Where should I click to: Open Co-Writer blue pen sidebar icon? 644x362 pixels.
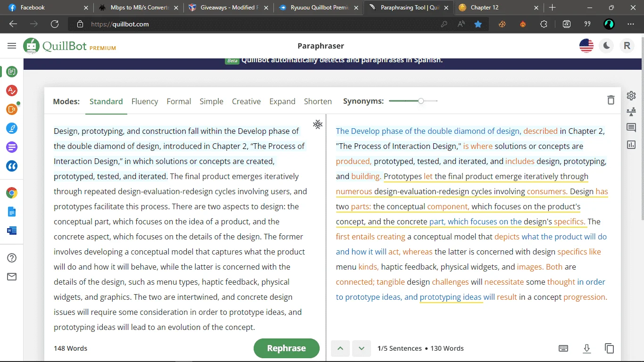pos(12,128)
